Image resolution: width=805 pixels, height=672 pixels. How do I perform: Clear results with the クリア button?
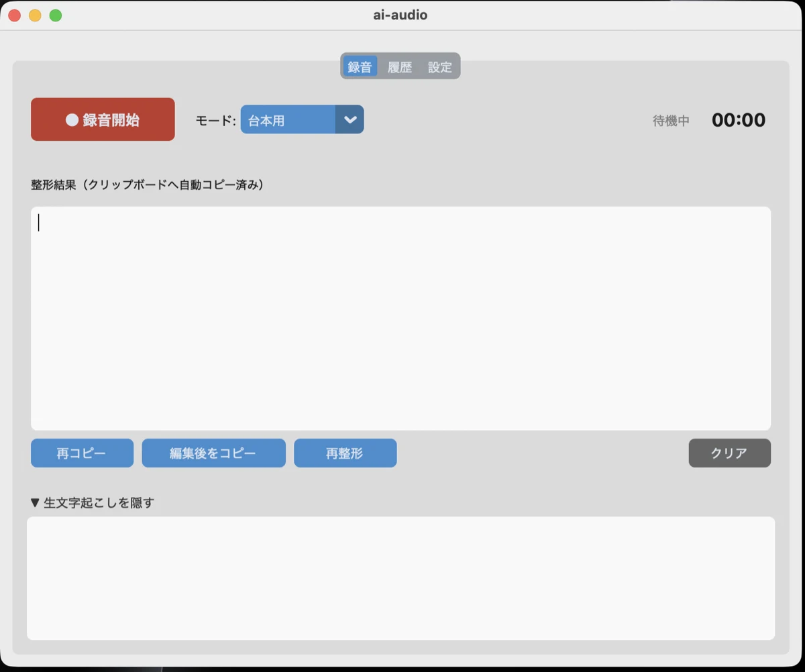pos(729,453)
